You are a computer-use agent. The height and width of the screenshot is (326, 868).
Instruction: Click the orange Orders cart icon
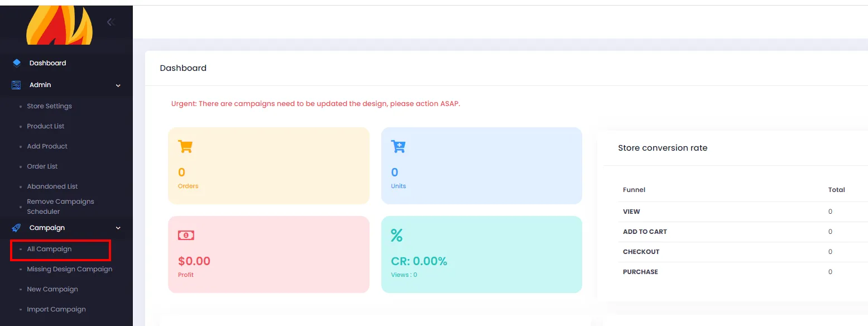coord(185,147)
